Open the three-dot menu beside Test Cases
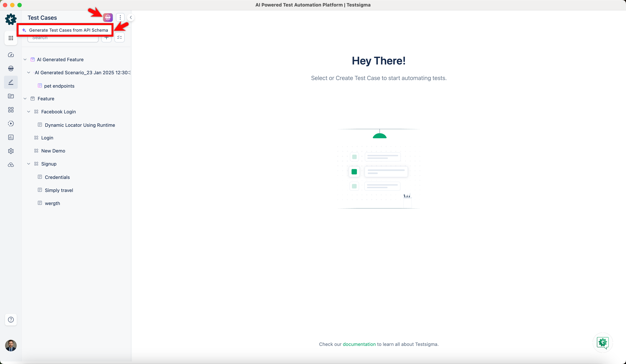This screenshot has height=364, width=626. 120,17
